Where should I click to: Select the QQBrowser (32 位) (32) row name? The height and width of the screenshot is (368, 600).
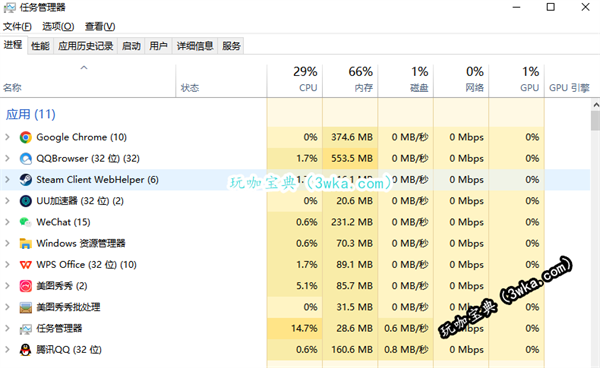(88, 158)
